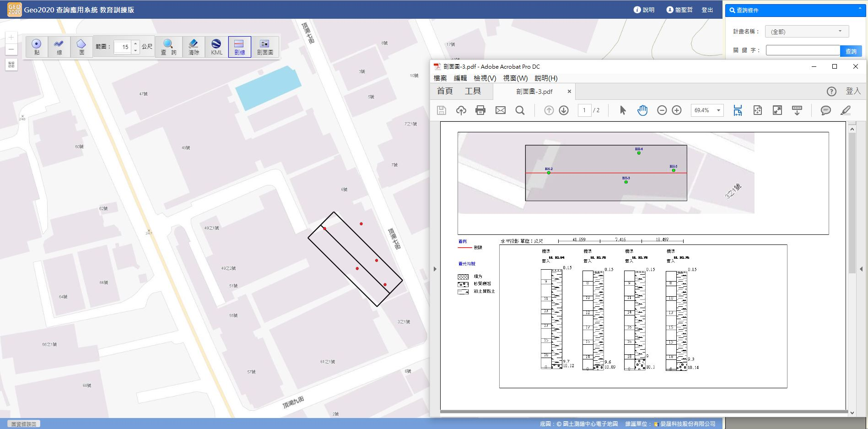The width and height of the screenshot is (868, 429).
Task: Click the Geo2020 logo in header
Action: pyautogui.click(x=14, y=10)
